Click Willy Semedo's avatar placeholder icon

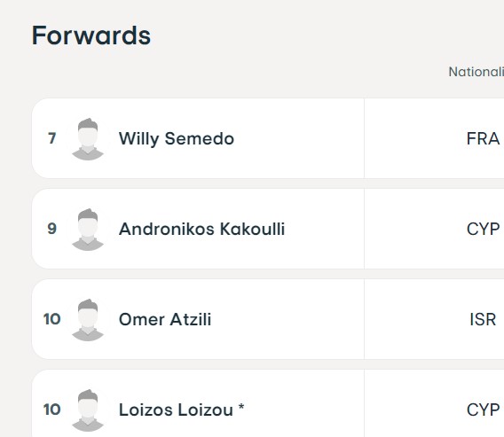point(88,138)
